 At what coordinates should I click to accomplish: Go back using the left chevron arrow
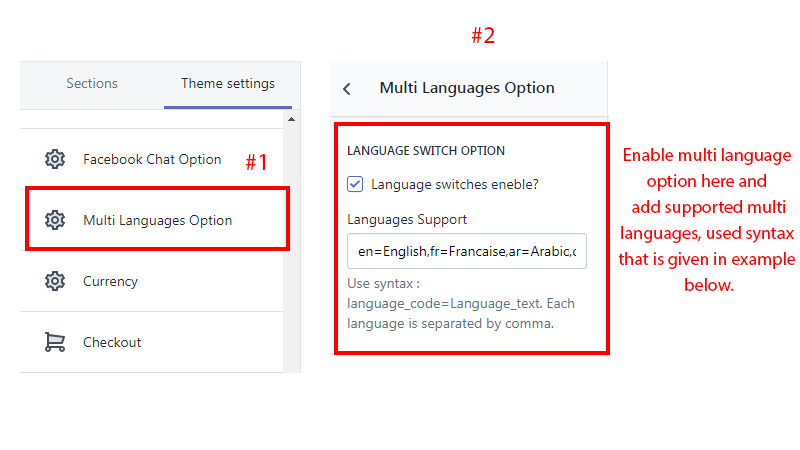click(347, 89)
